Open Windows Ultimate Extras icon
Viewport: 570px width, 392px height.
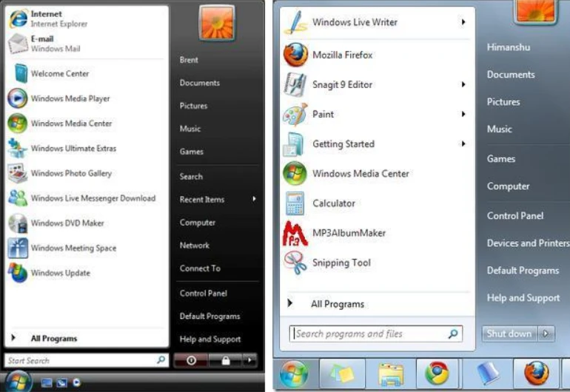(18, 148)
